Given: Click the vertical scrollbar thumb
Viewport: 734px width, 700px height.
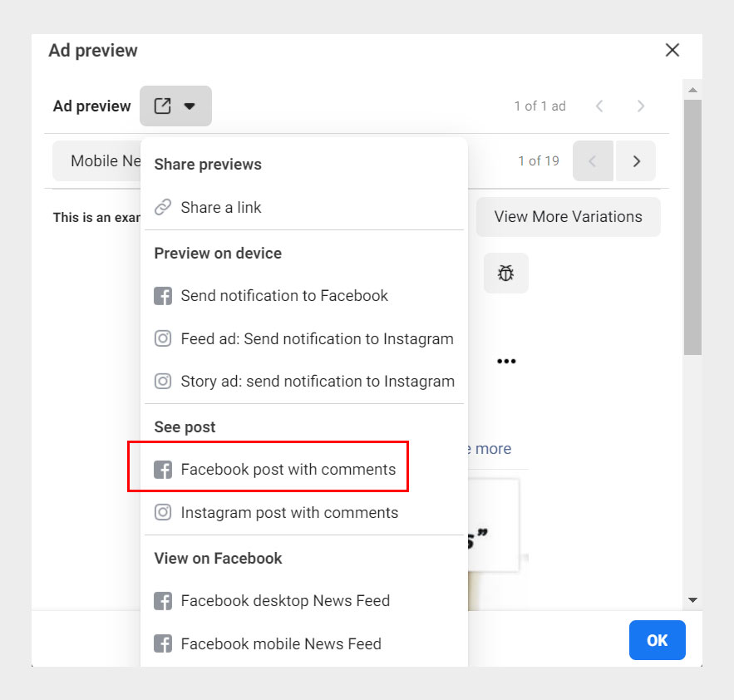Looking at the screenshot, I should 692,227.
